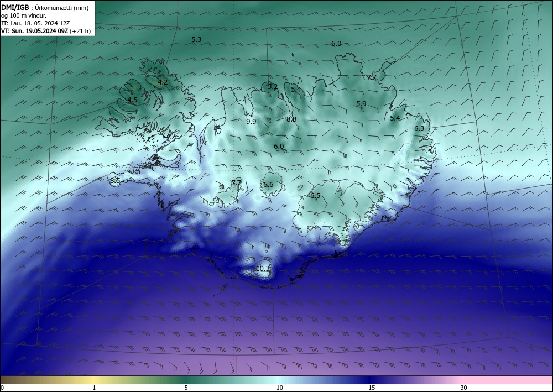Click the '(+21 h)' forecast offset text

click(80, 31)
